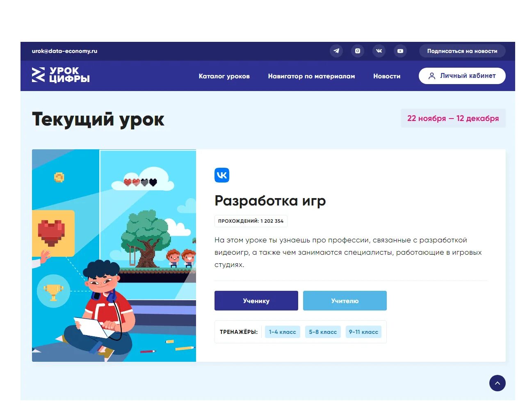Click the lesson illustration thumbnail
The image size is (525, 420).
pyautogui.click(x=114, y=256)
